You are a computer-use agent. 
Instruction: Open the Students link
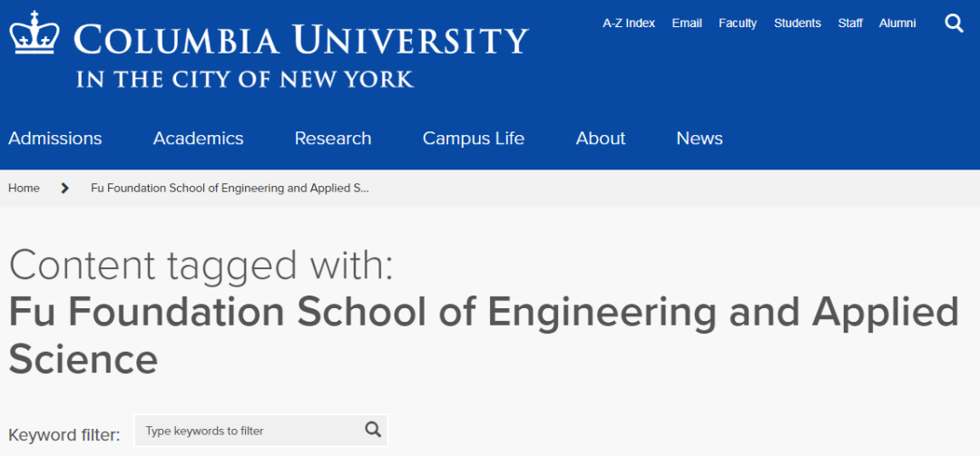point(798,24)
